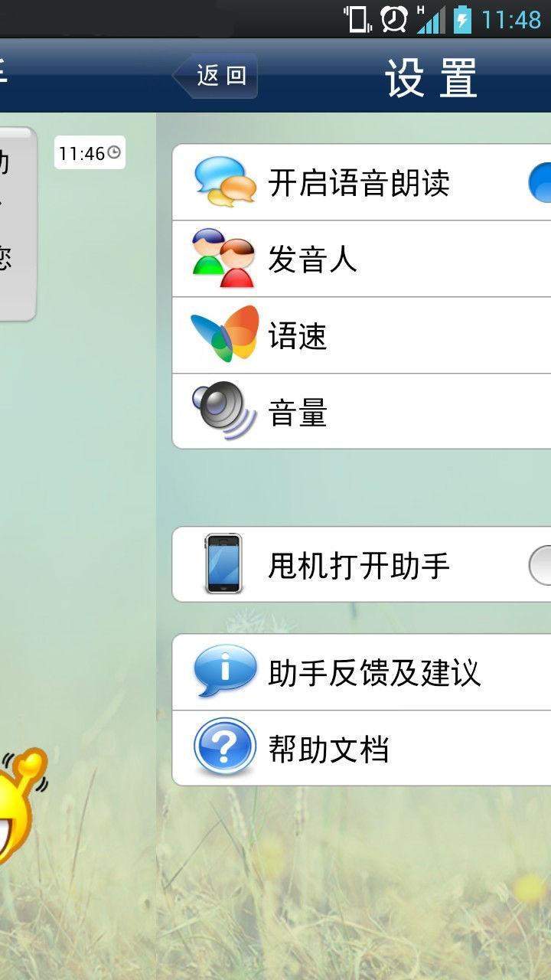551x980 pixels.
Task: Tap the alarm clock status bar icon
Action: tap(394, 18)
